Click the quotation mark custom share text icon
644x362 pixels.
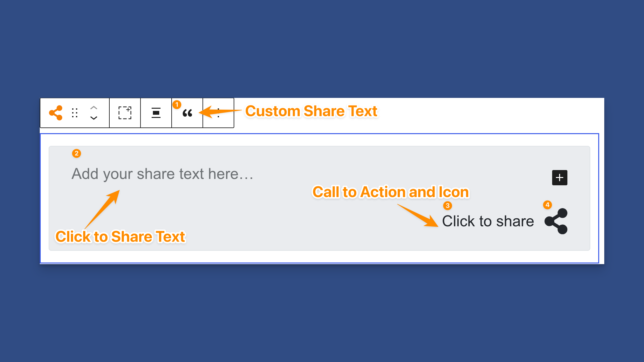188,113
